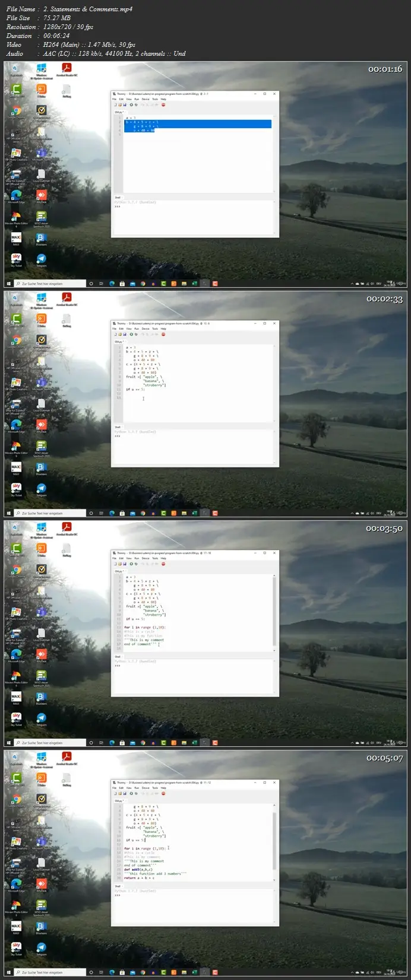Click the Cortana circle taskbar icon in 00:05:07 frame
This screenshot has height=980, width=411.
point(91,972)
